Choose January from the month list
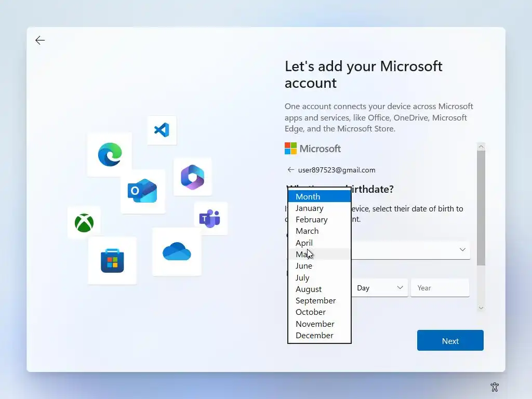This screenshot has width=532, height=399. 320,208
